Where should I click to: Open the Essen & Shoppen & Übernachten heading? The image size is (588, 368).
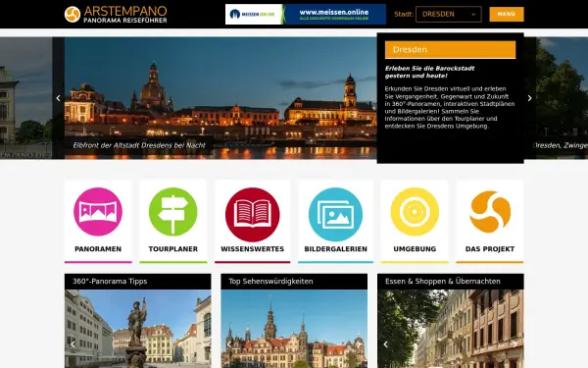tap(451, 282)
